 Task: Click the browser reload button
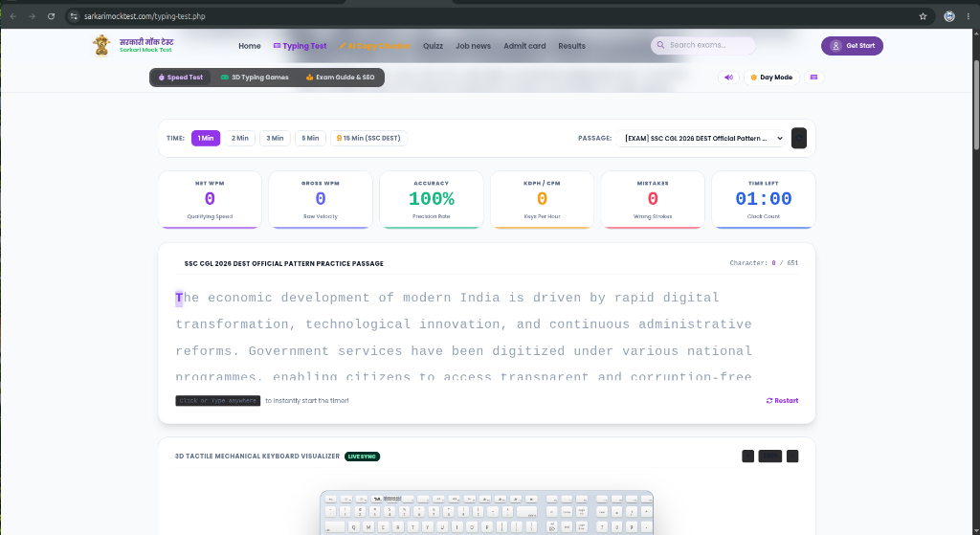(x=52, y=16)
